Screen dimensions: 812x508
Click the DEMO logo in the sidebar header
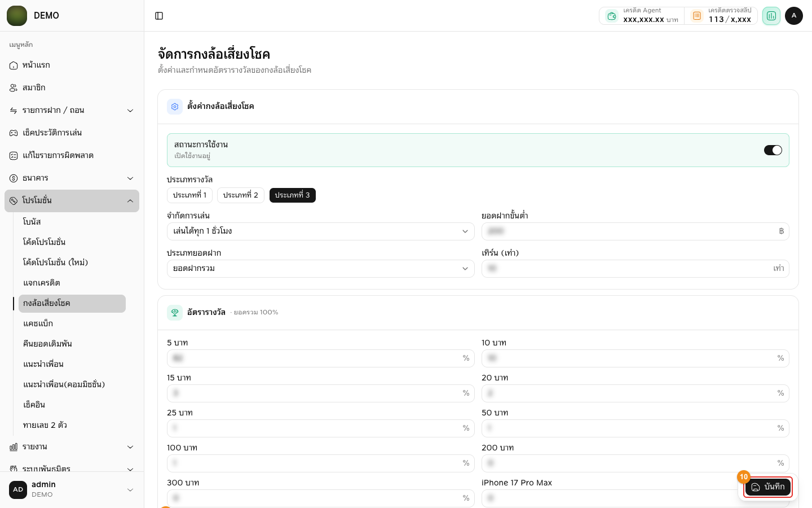(x=17, y=16)
